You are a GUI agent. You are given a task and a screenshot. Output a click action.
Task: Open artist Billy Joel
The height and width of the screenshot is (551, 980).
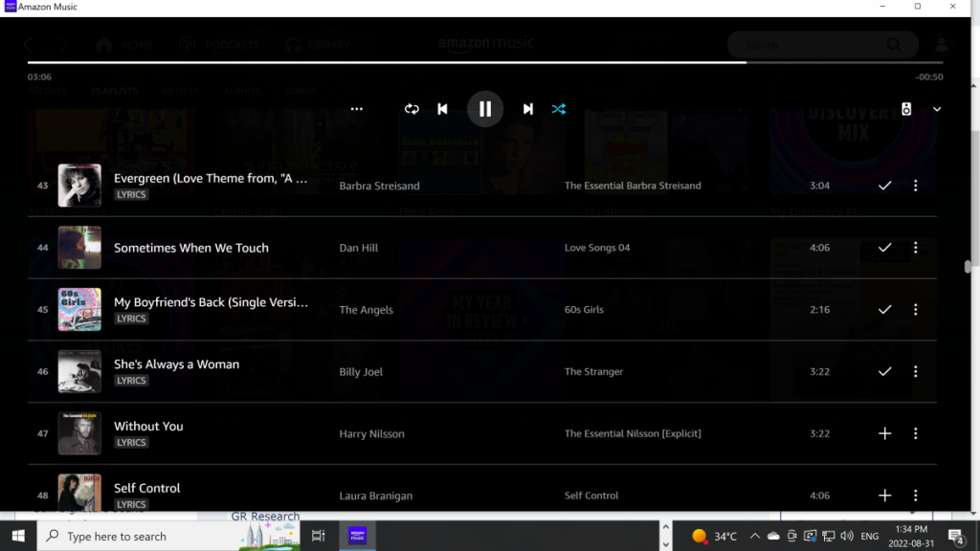(x=361, y=371)
